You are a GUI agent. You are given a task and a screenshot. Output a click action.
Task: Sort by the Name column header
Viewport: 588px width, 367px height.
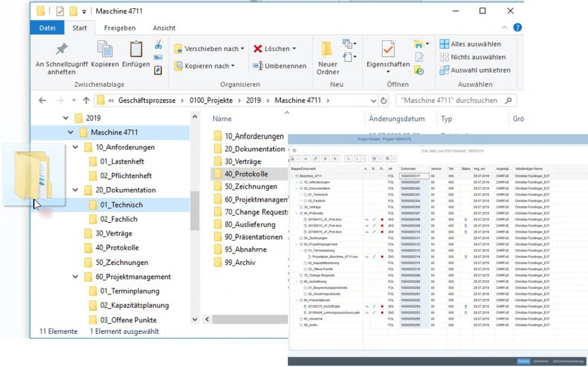(x=222, y=119)
